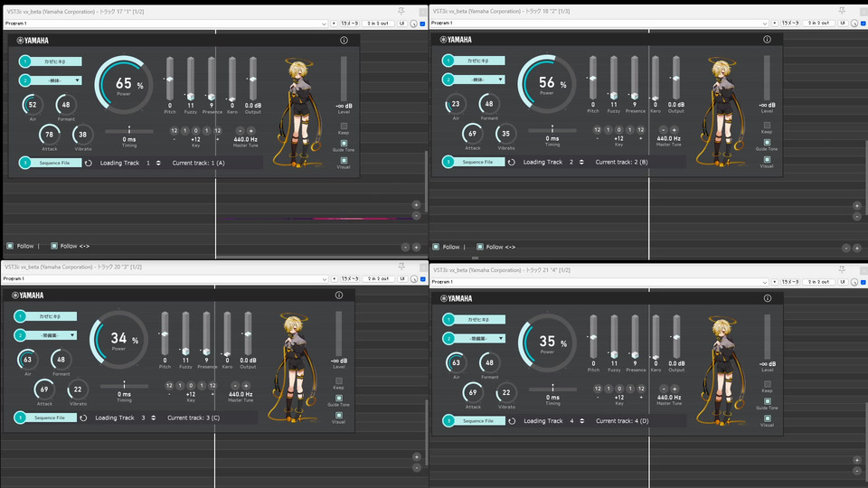Image resolution: width=868 pixels, height=488 pixels.
Task: Reload the sequence file for Current track 4 (D)
Action: [512, 421]
